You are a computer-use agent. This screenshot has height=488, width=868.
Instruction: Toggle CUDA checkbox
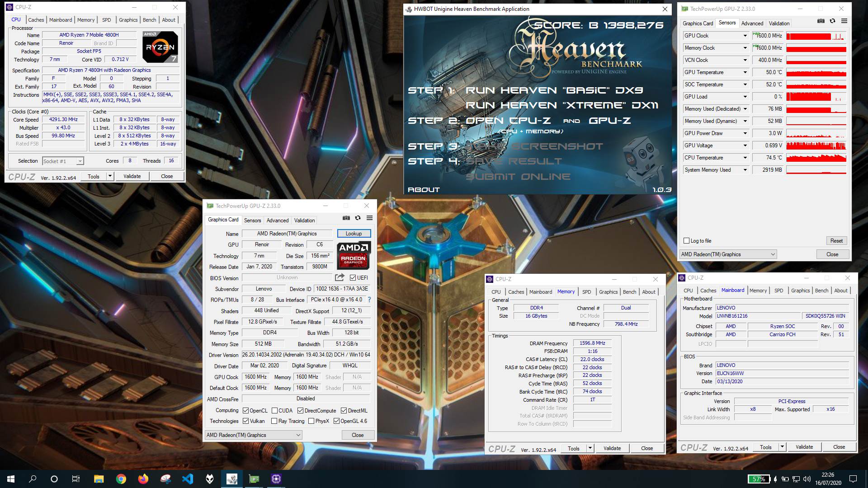point(274,411)
